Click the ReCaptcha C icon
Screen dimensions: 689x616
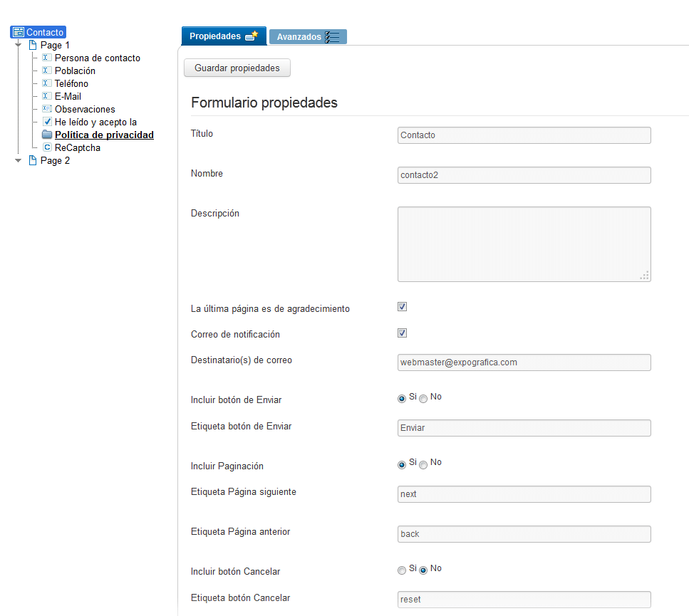point(47,147)
